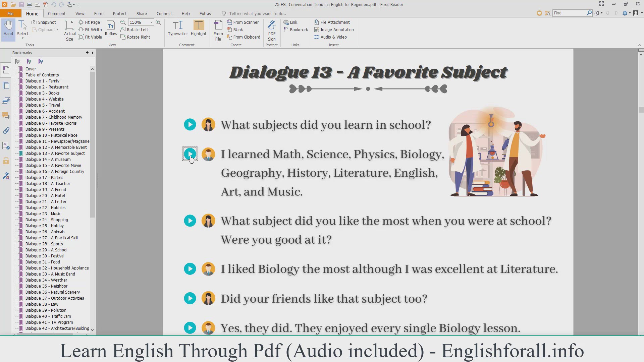Open the Security lock side panel

(x=6, y=161)
